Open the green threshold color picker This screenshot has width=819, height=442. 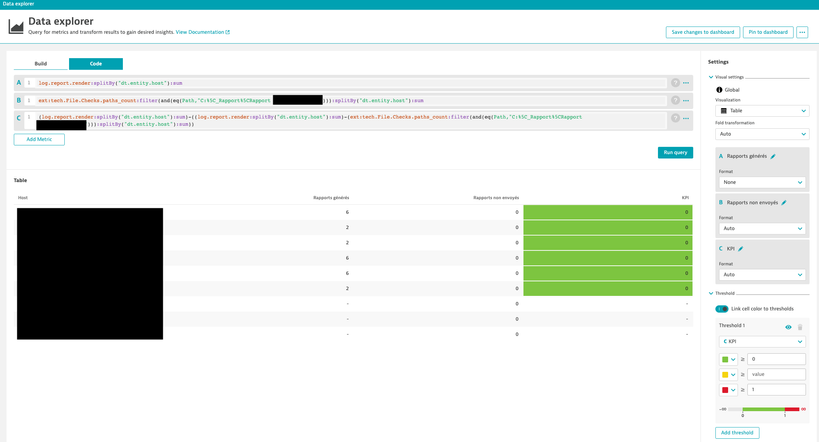728,359
